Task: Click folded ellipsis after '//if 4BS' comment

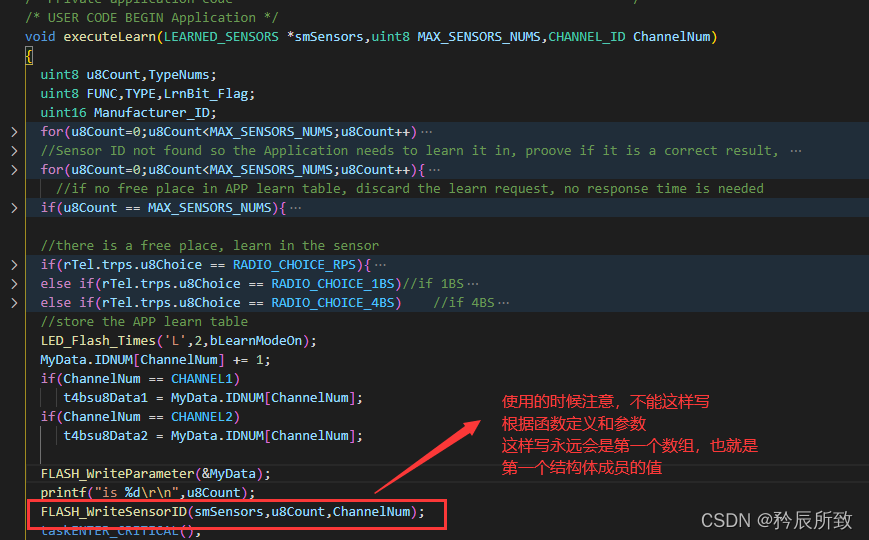Action: 503,303
